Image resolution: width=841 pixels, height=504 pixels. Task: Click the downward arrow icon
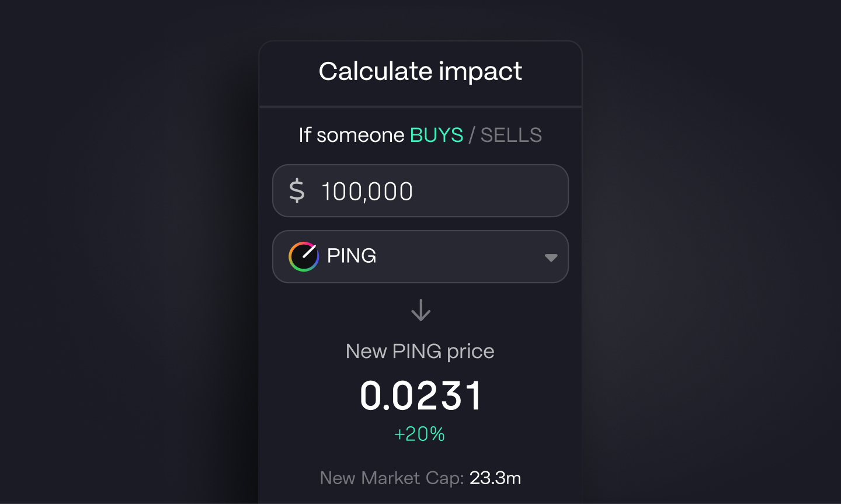click(420, 310)
